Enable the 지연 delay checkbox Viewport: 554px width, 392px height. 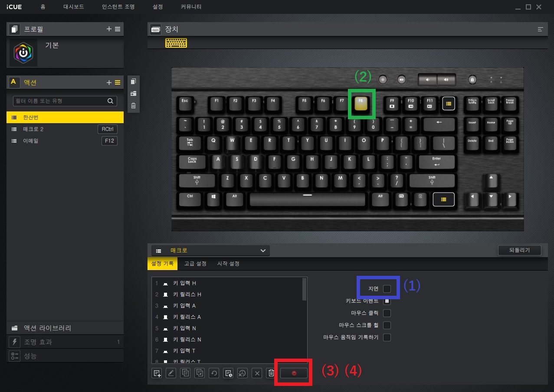click(387, 288)
